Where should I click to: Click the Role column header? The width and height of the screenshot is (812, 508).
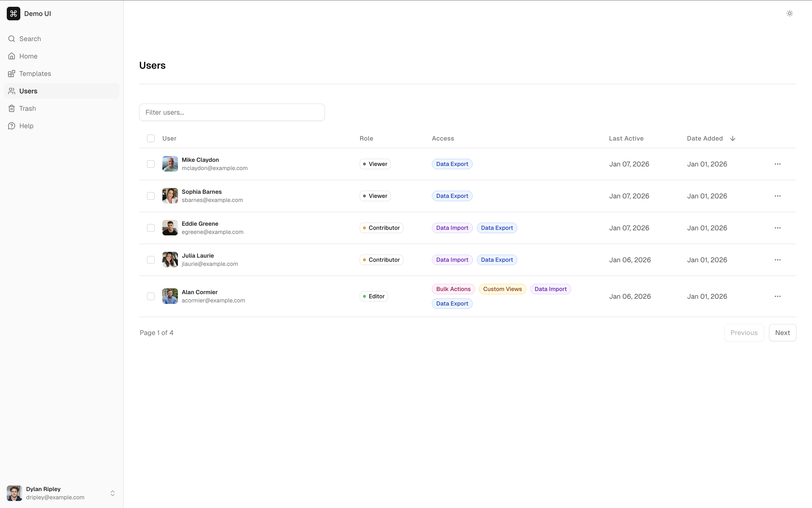366,138
